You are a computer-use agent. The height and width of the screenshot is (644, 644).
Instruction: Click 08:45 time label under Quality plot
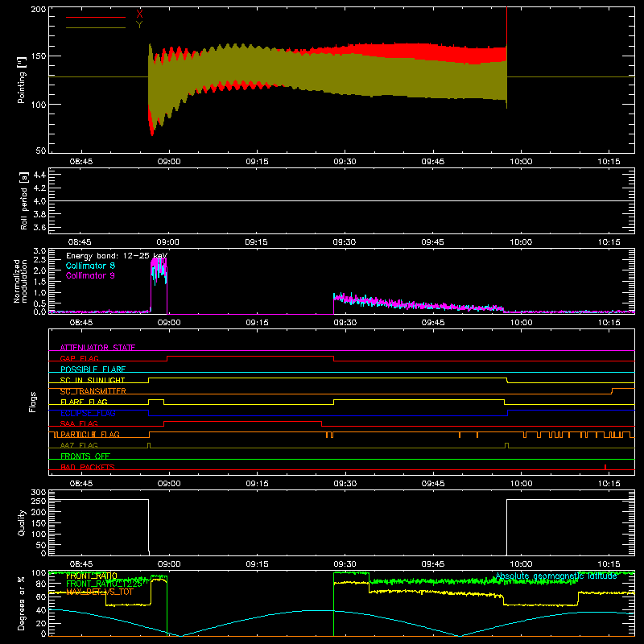[x=81, y=564]
